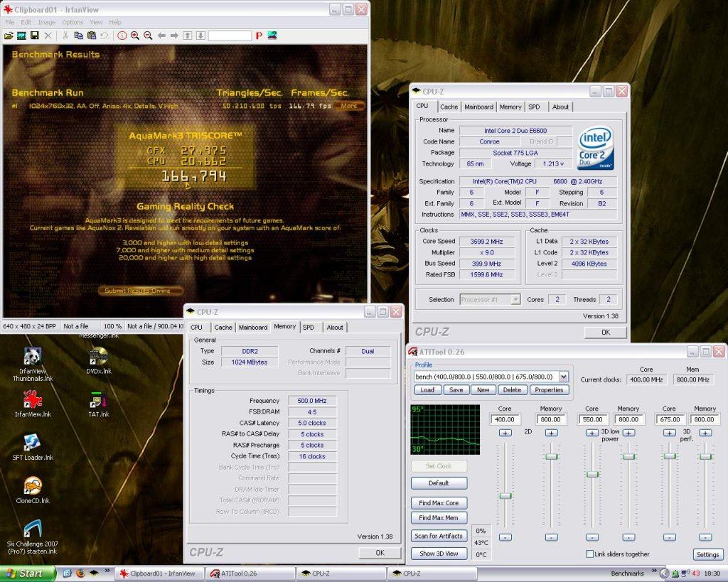The height and width of the screenshot is (582, 728).
Task: Open file with IrfanView folder icon
Action: 9,36
